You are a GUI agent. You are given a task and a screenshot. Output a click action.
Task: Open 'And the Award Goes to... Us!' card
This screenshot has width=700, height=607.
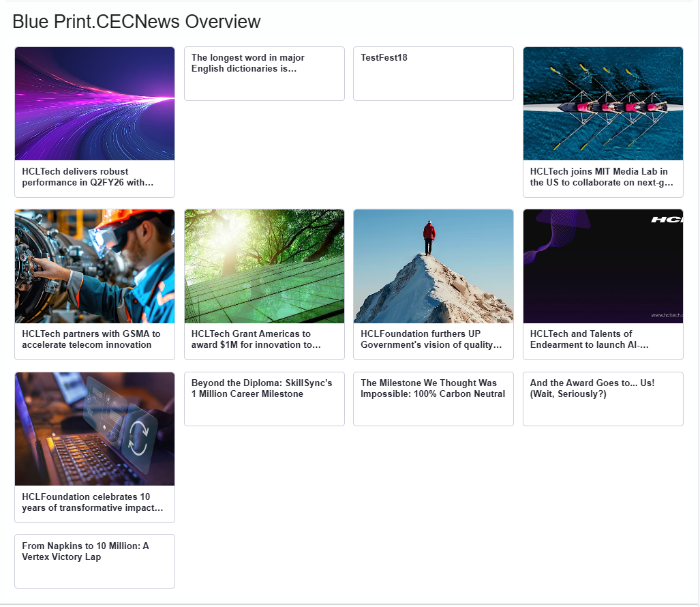point(603,399)
